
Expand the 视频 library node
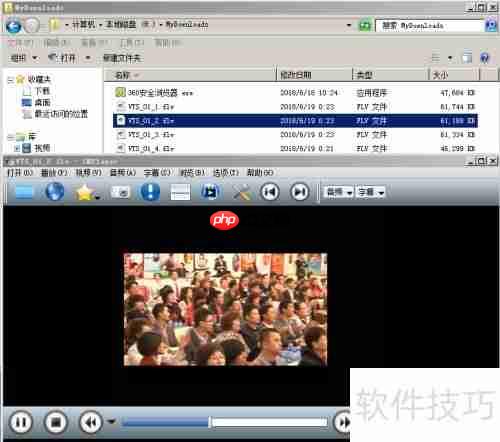[17, 148]
